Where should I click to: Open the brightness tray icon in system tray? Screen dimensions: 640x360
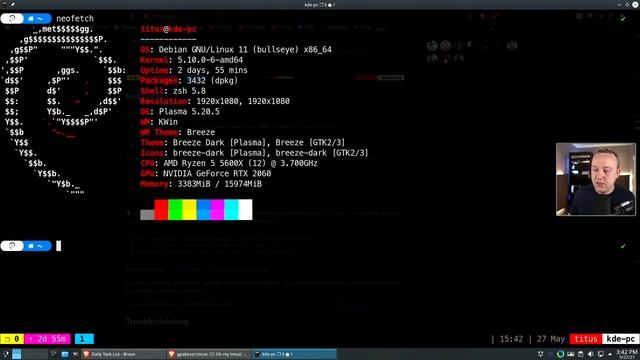coord(540,354)
